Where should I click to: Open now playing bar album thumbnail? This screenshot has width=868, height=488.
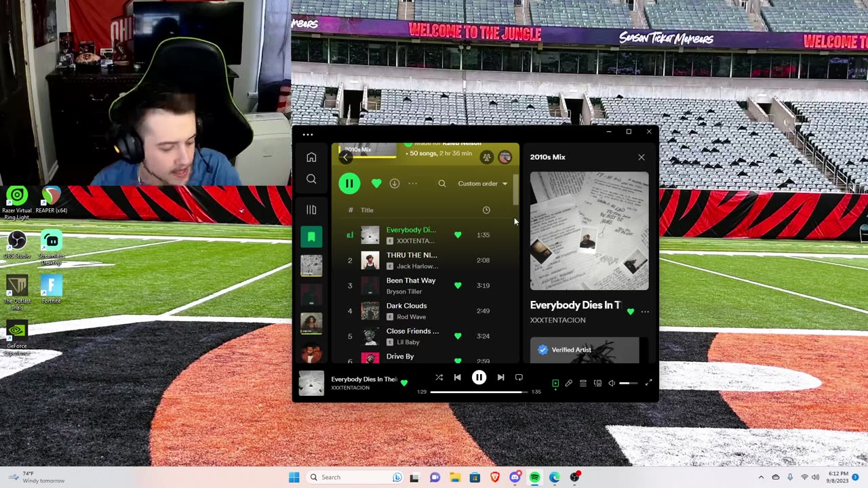pyautogui.click(x=311, y=383)
